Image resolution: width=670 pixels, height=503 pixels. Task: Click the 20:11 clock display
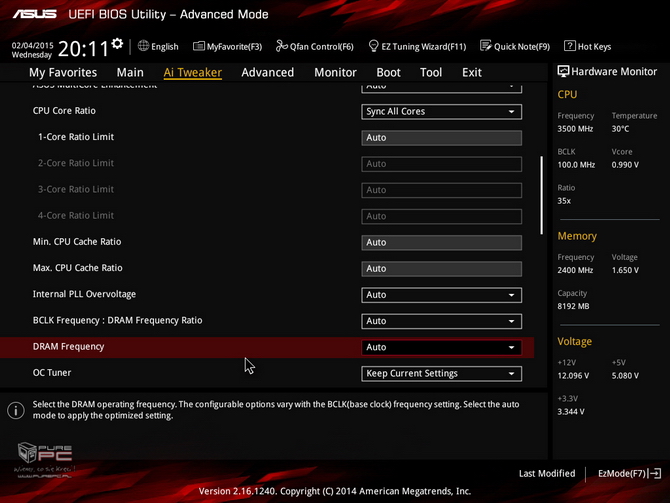click(x=83, y=49)
